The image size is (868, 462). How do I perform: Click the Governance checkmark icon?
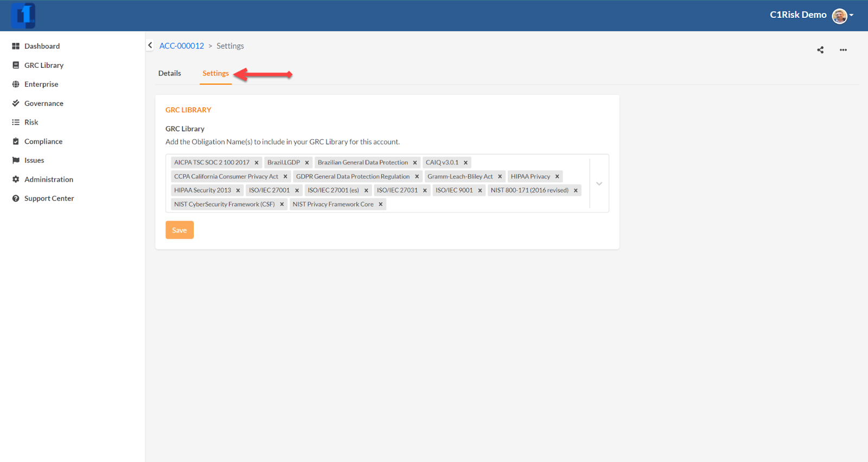point(16,103)
